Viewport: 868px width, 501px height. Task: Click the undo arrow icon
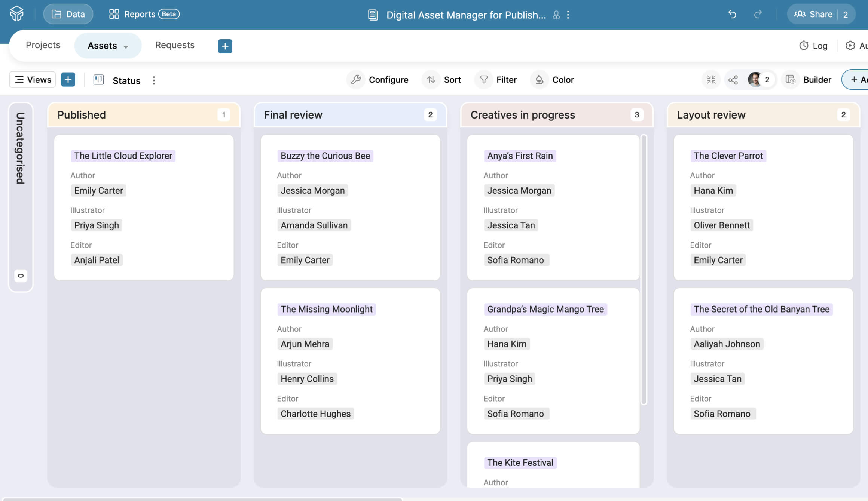tap(732, 14)
